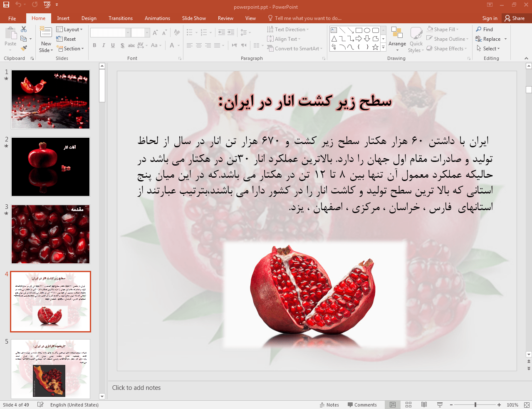Click the Save icon in title bar

[6, 5]
